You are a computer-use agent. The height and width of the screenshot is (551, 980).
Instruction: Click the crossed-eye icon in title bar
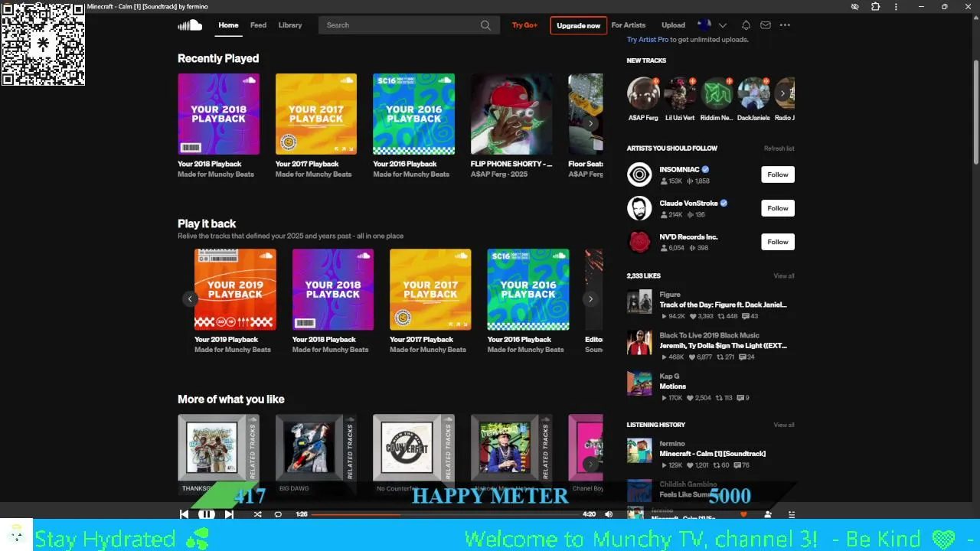(855, 7)
